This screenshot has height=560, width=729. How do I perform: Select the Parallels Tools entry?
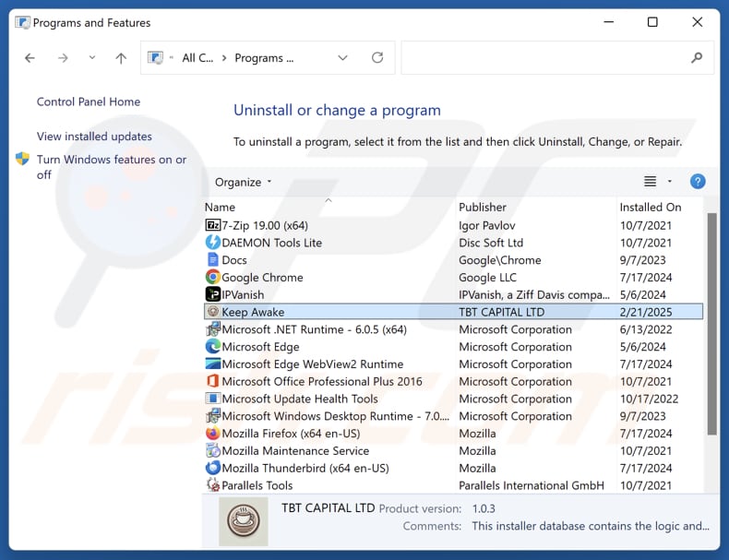(x=453, y=485)
